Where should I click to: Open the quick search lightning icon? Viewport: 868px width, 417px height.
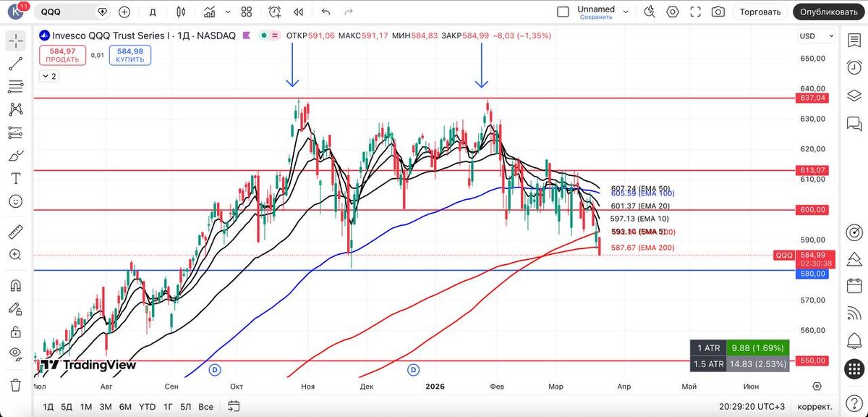[650, 12]
